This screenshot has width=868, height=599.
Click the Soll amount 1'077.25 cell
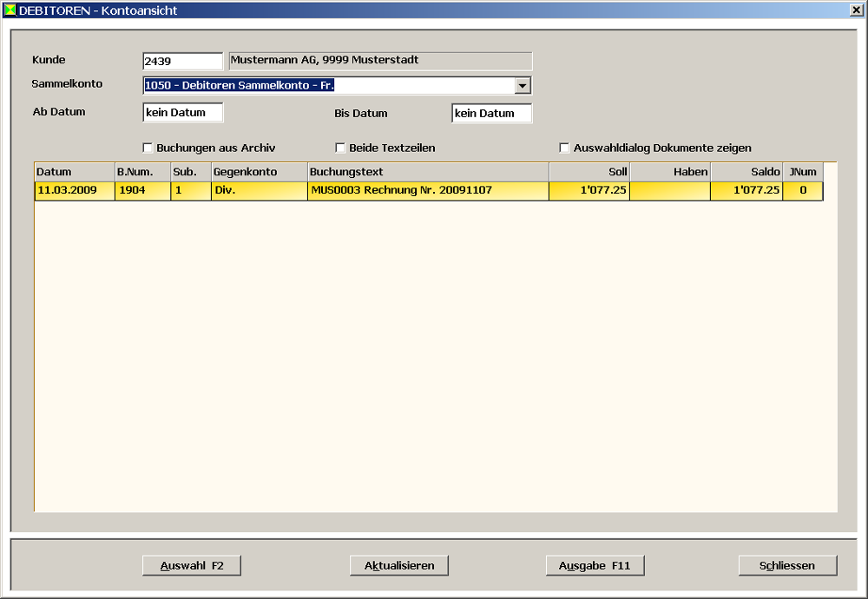coord(589,190)
